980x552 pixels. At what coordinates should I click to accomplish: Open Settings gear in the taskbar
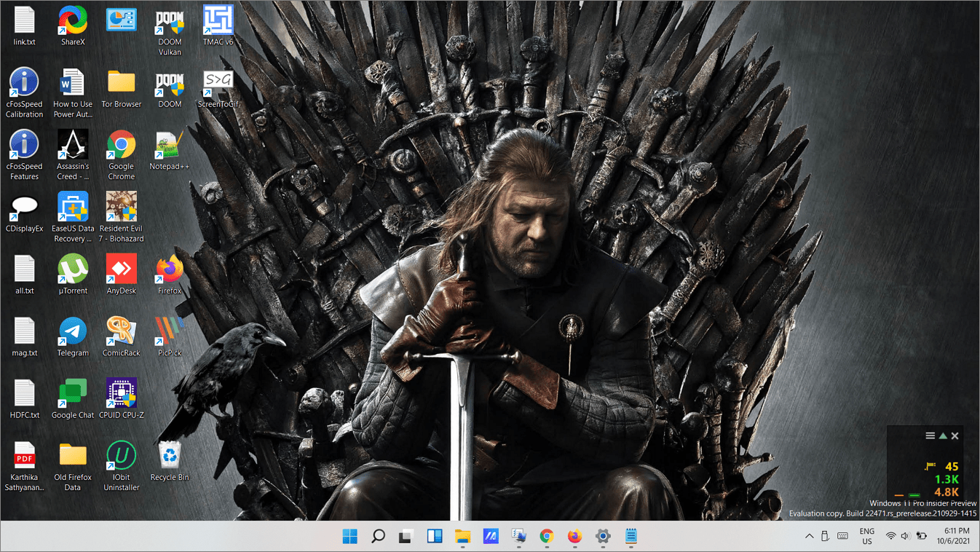(x=603, y=537)
